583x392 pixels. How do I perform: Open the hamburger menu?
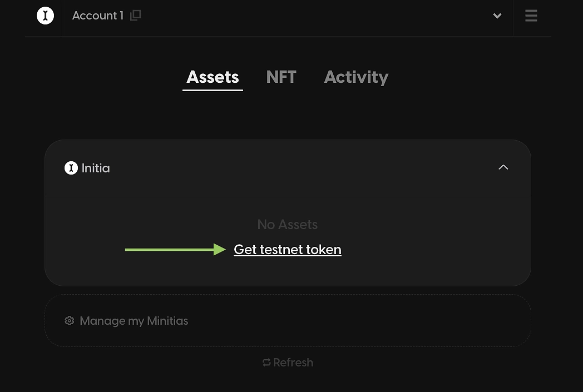pyautogui.click(x=531, y=16)
